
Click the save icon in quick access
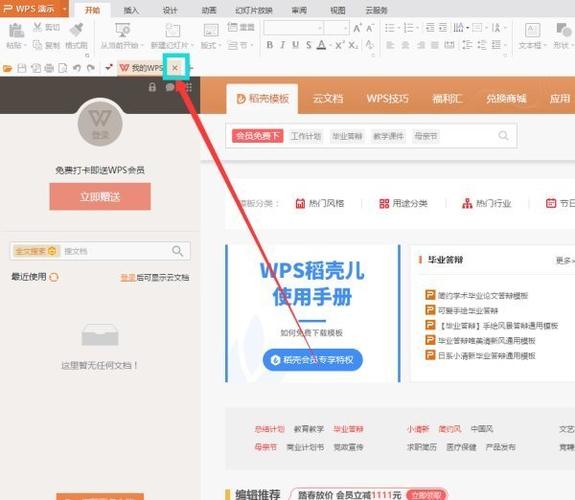click(x=22, y=68)
